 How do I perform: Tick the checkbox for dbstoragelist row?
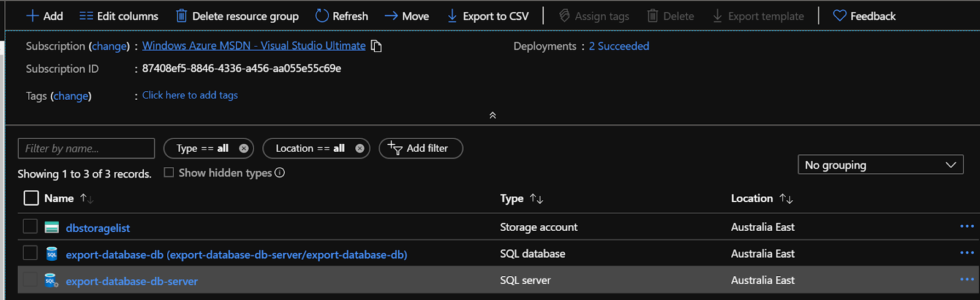point(30,227)
